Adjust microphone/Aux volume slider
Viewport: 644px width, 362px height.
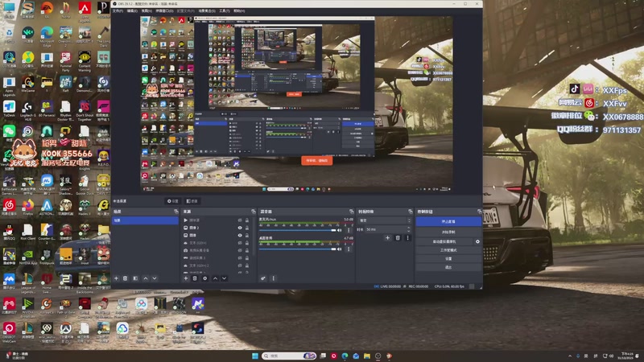coord(297,230)
